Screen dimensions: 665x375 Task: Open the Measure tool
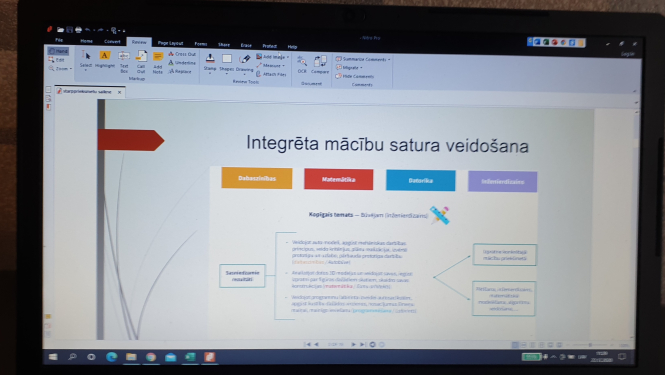coord(271,65)
